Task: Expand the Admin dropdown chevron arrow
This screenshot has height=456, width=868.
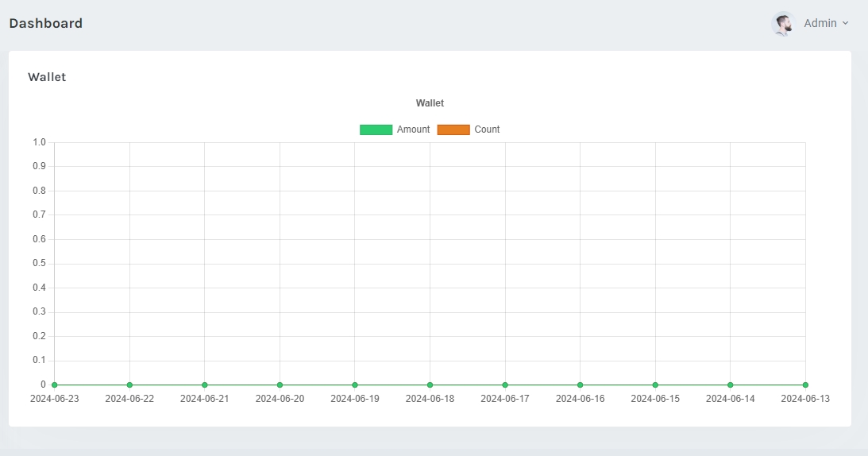Action: [845, 24]
